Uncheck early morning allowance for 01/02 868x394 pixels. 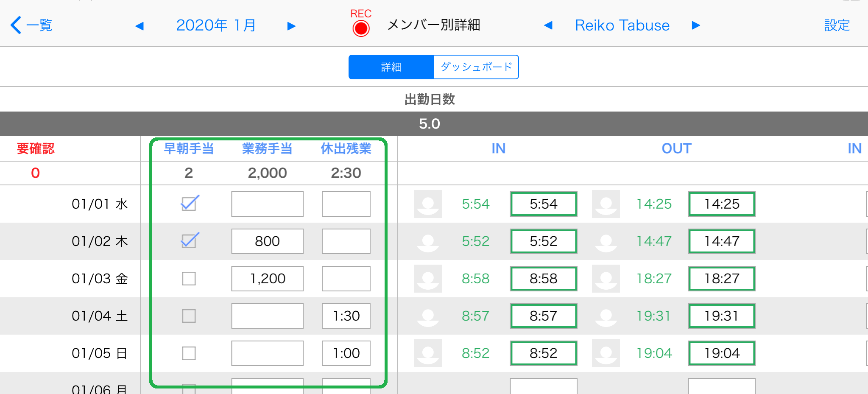tap(190, 240)
